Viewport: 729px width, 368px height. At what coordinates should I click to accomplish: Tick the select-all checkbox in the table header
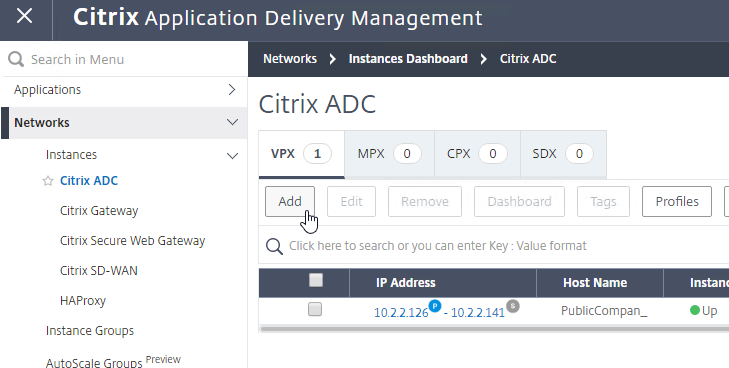coord(316,280)
